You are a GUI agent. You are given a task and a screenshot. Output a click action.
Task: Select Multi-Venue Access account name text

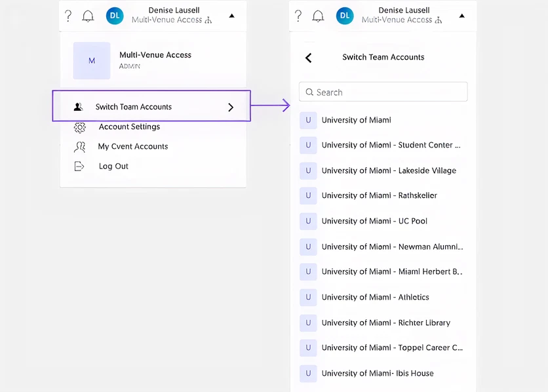[x=155, y=55]
